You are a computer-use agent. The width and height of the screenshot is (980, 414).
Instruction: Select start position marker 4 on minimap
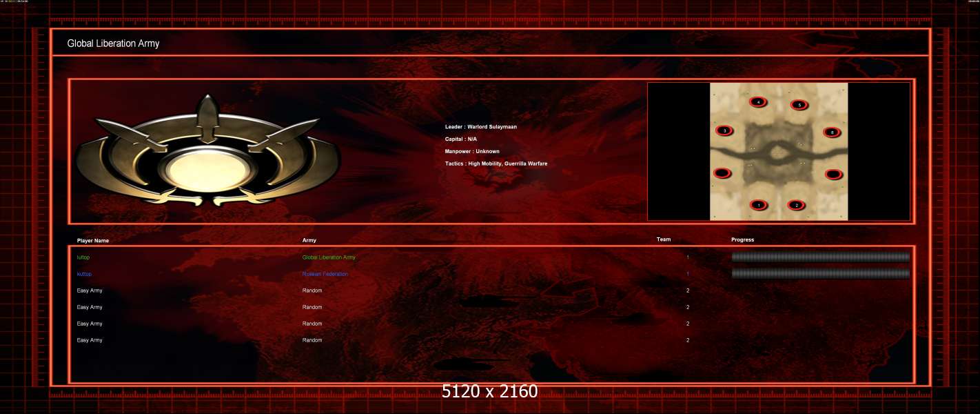click(759, 102)
